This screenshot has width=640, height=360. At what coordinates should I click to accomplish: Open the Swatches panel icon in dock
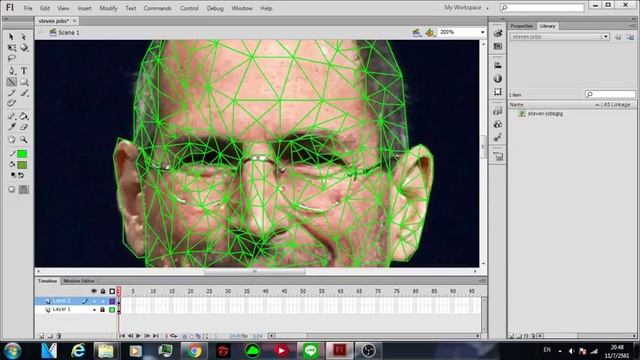click(498, 47)
